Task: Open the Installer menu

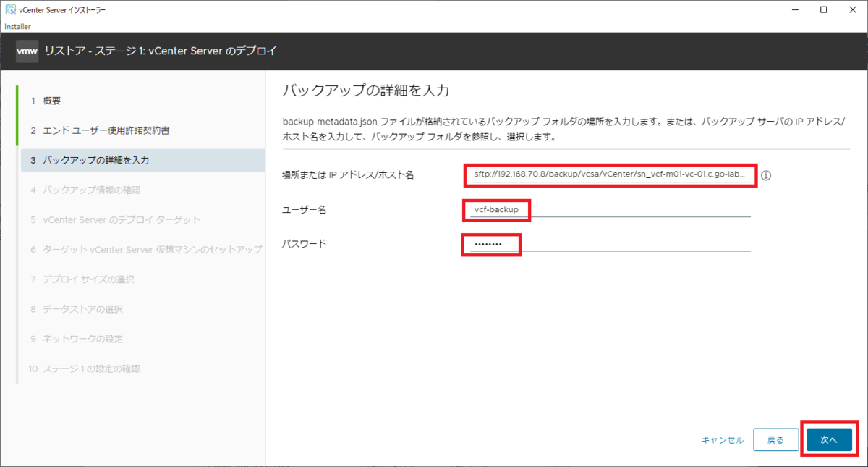Action: click(x=17, y=26)
